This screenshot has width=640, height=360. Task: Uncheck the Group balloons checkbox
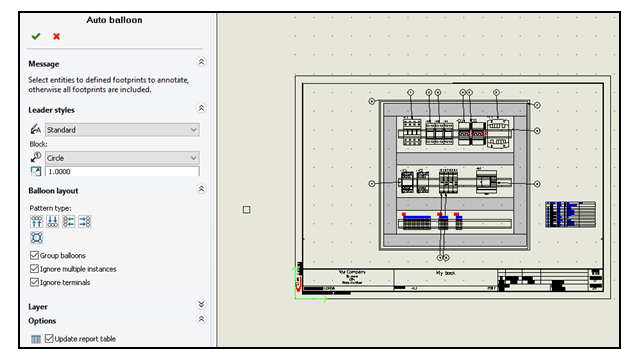pyautogui.click(x=34, y=256)
